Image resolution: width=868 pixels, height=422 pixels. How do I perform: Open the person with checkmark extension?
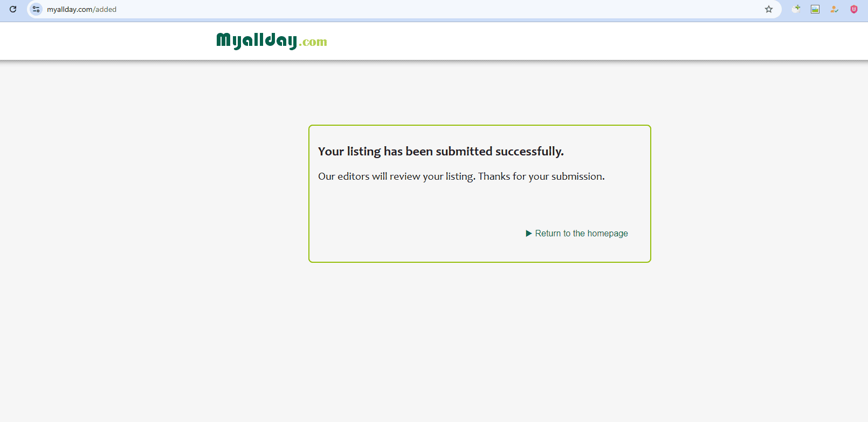(x=835, y=9)
